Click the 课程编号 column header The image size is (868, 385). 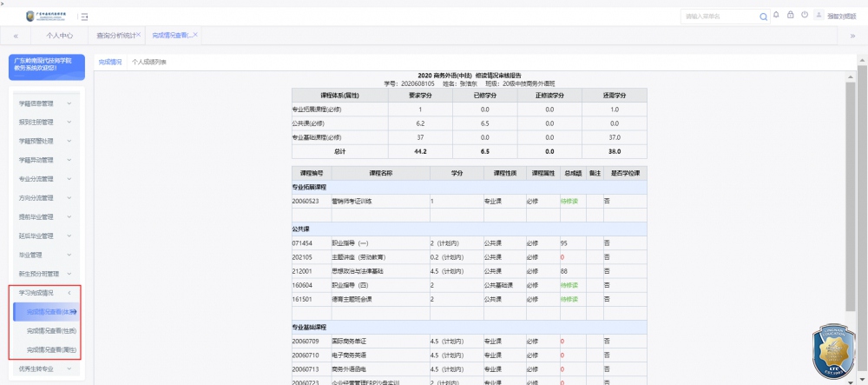(x=311, y=173)
